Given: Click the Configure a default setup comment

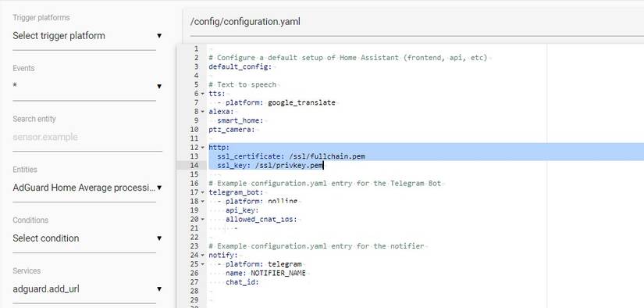Looking at the screenshot, I should [x=348, y=58].
